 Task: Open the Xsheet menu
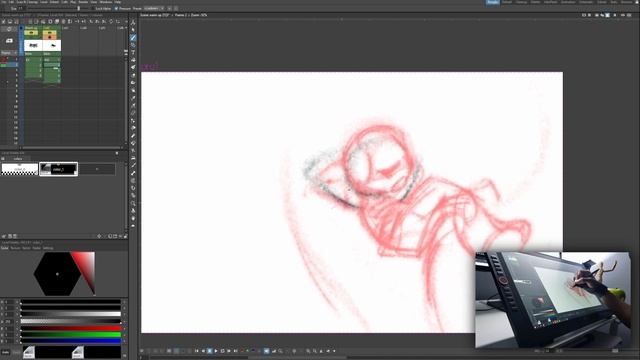[x=54, y=2]
